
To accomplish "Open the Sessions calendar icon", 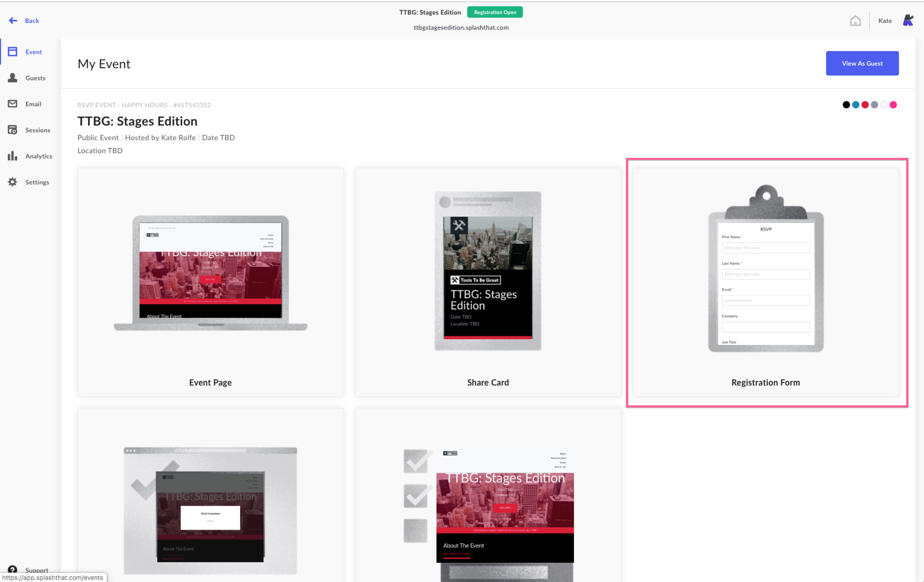I will click(13, 130).
